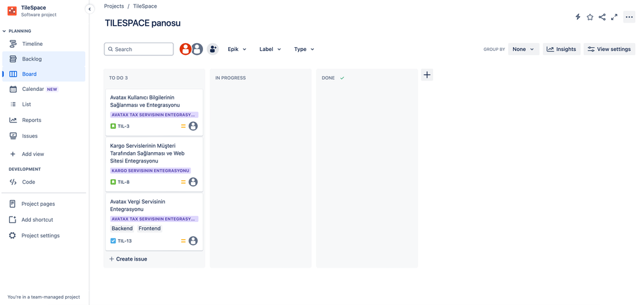This screenshot has height=305, width=644.
Task: Open the Group by None dropdown
Action: point(523,49)
